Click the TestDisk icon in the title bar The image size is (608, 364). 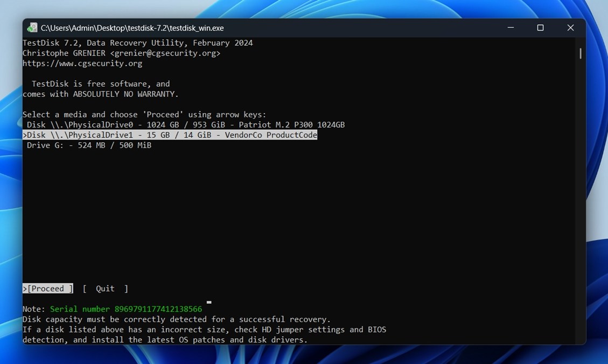[x=32, y=28]
